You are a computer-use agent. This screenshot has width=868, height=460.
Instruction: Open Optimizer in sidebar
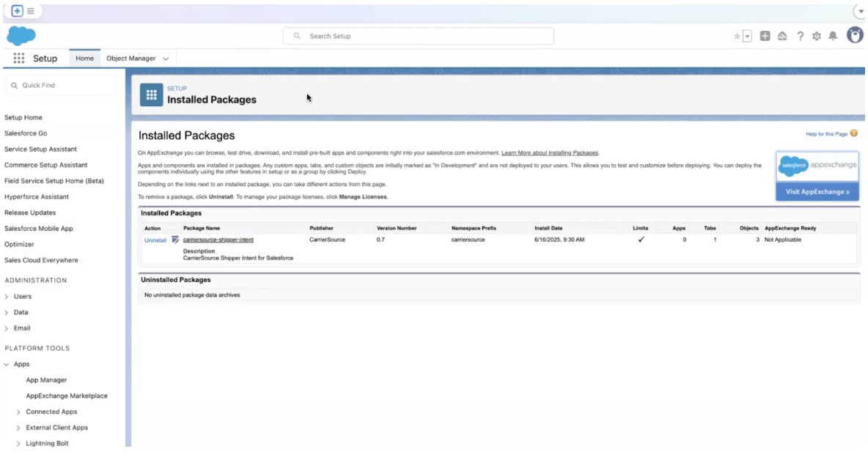click(x=19, y=245)
